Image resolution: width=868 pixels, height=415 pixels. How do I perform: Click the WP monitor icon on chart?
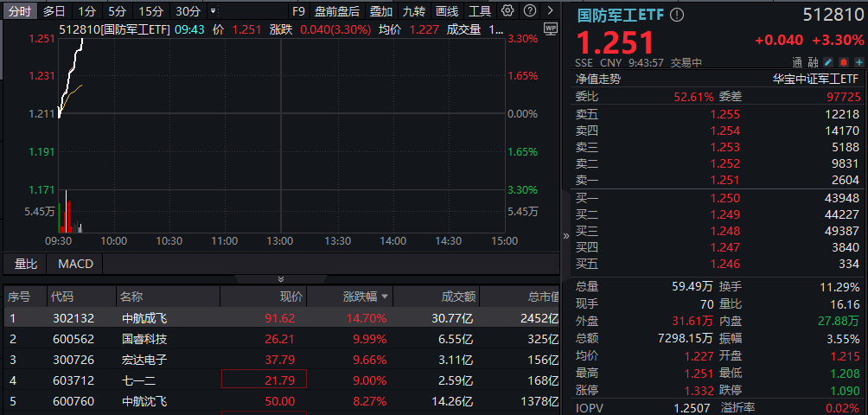pyautogui.click(x=550, y=29)
